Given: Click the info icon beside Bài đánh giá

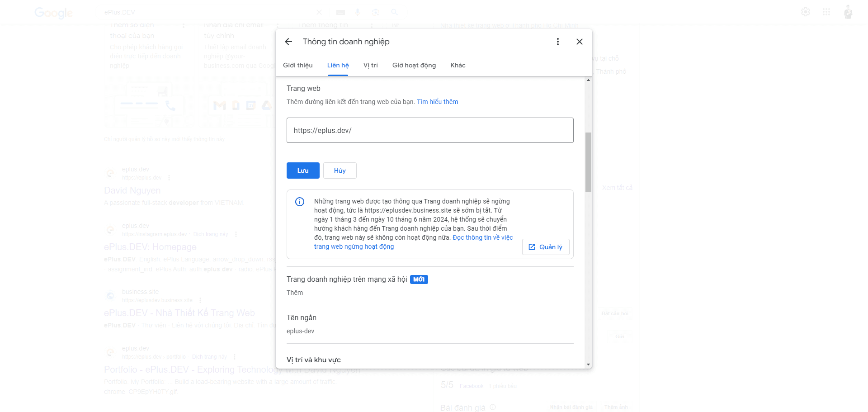Looking at the screenshot, I should click(x=493, y=407).
